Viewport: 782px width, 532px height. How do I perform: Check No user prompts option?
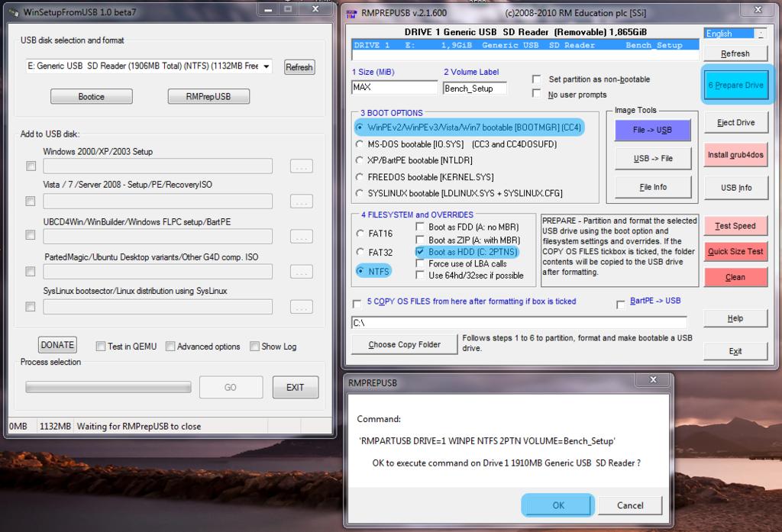(537, 94)
